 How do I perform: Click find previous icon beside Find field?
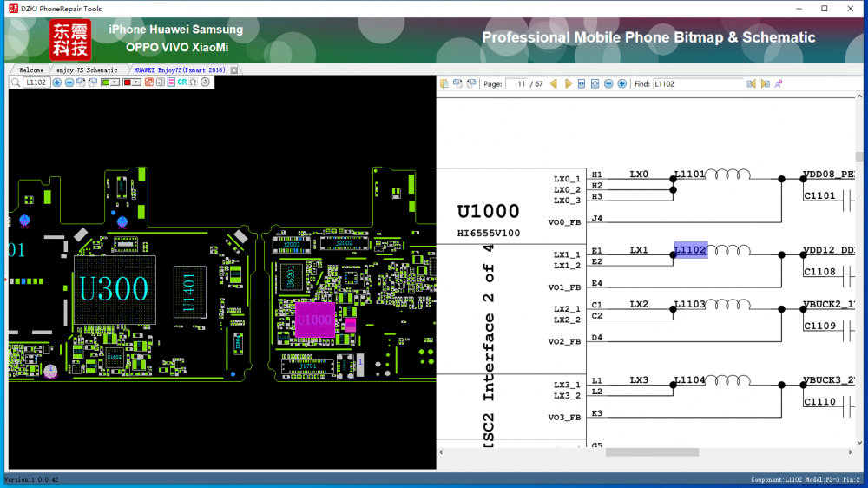752,84
